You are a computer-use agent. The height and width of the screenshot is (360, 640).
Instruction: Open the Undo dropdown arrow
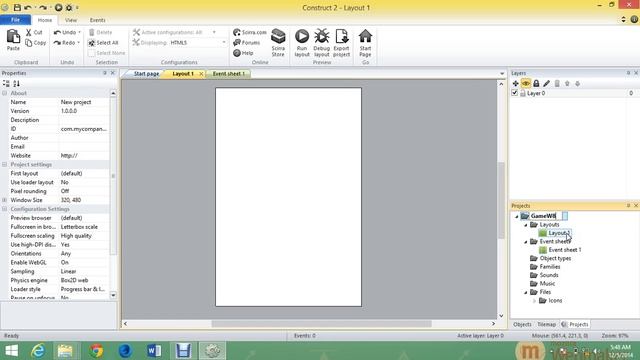coord(79,32)
